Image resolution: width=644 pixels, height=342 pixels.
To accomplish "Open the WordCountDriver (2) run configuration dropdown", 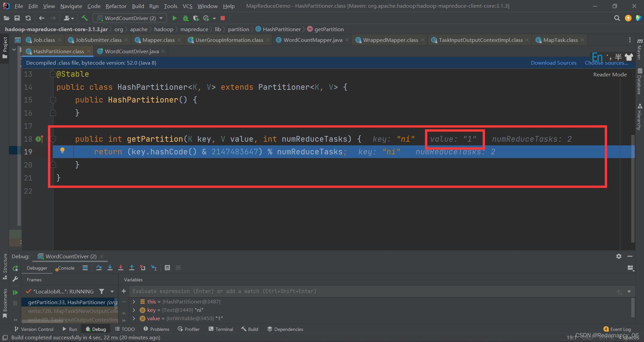I will (129, 18).
